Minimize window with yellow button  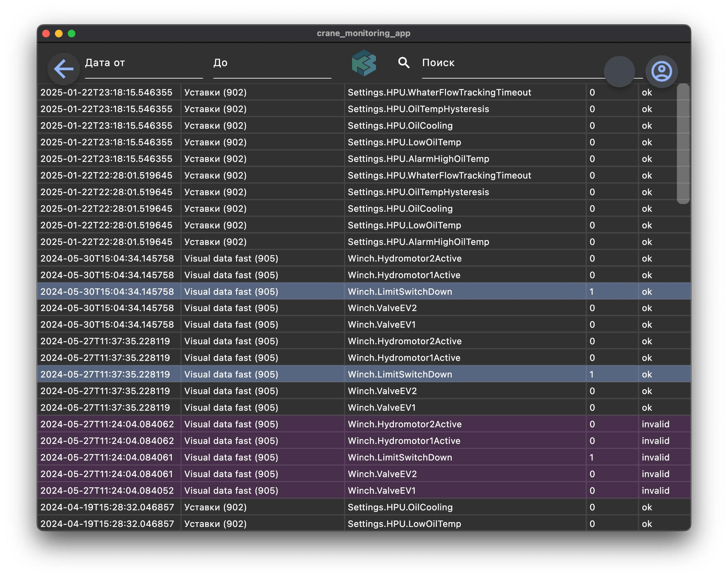59,34
